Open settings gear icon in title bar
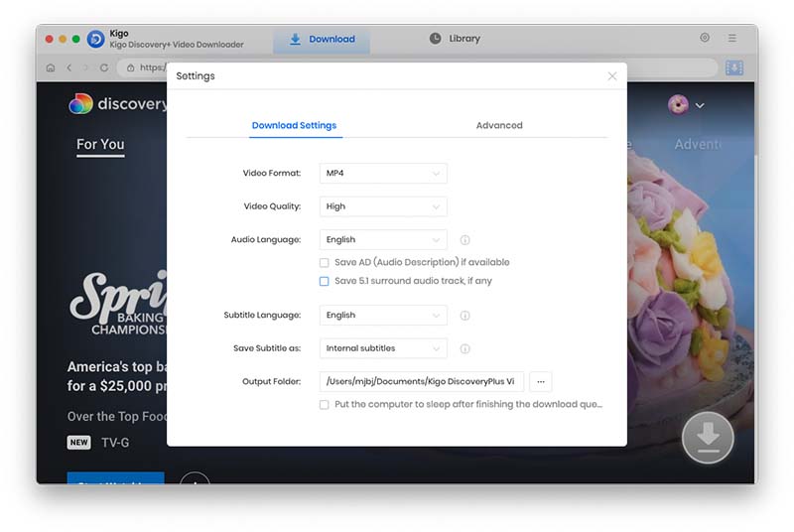 (705, 38)
